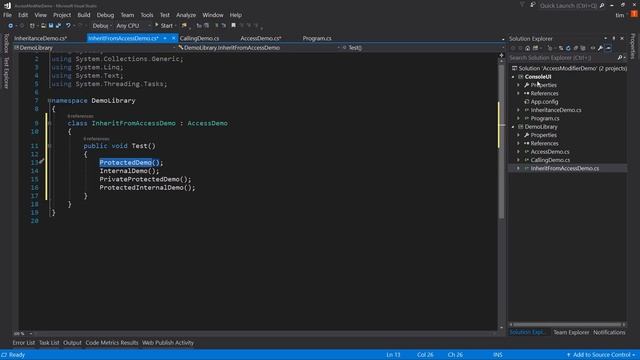Screen dimensions: 640x360
Task: Switch to Notifications panel tab
Action: 609,333
